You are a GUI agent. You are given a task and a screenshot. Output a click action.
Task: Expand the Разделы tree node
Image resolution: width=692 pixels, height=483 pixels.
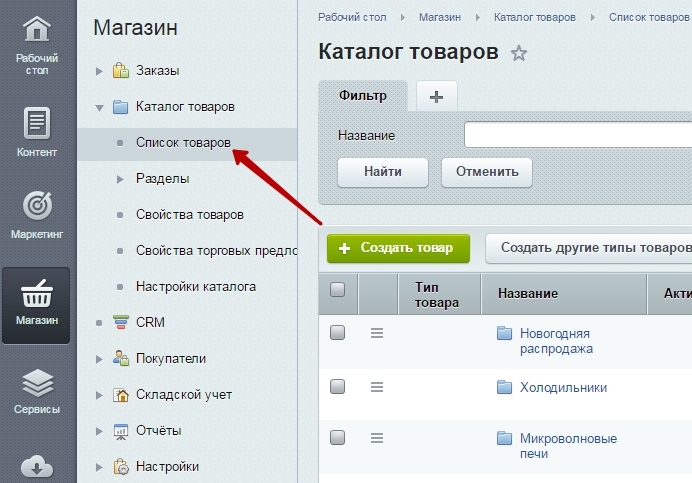[x=120, y=179]
